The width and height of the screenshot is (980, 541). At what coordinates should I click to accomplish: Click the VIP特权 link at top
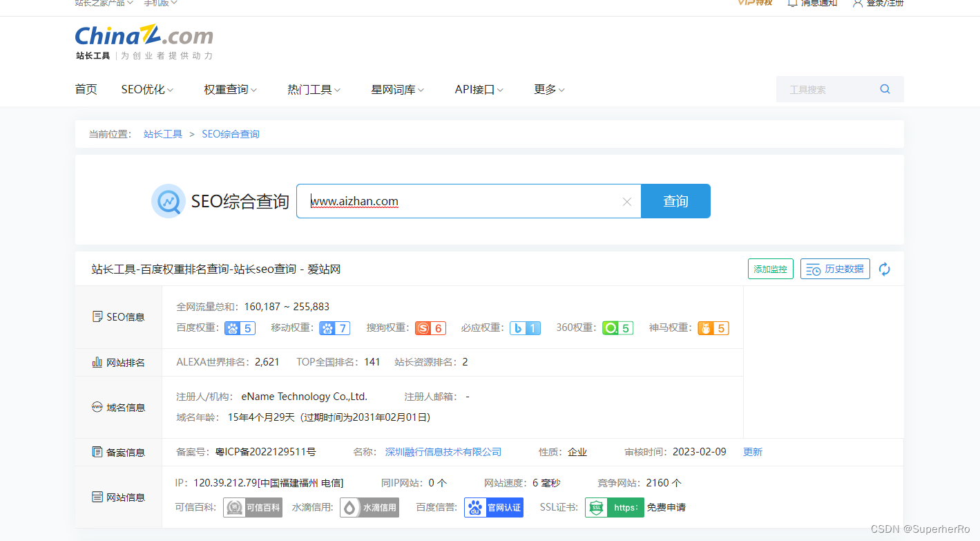[755, 3]
